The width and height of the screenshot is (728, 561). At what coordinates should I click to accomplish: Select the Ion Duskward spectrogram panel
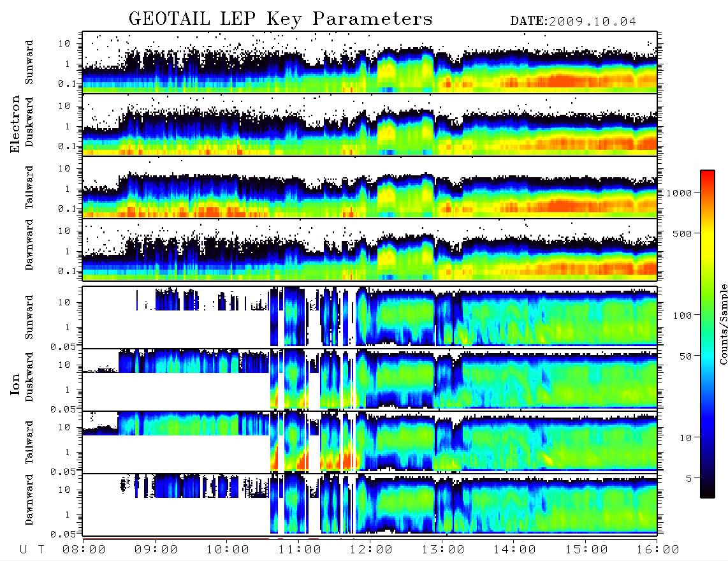pyautogui.click(x=370, y=379)
